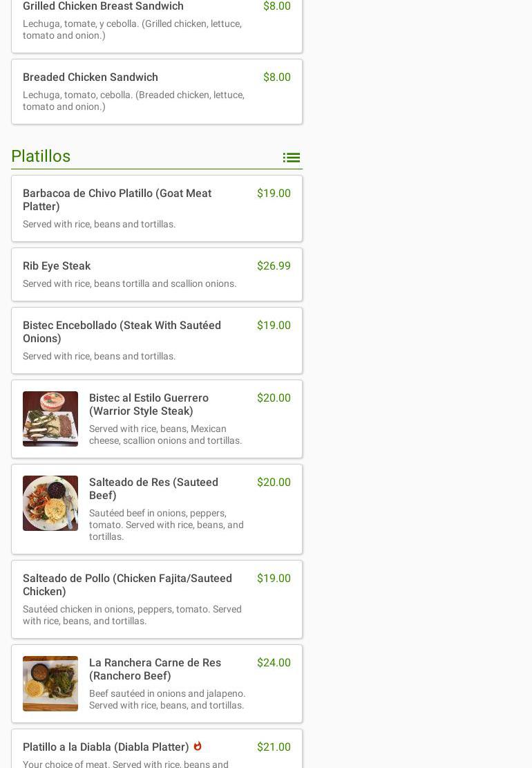The height and width of the screenshot is (768, 532).
Task: Select the Bistec al Estilo Guerrero title
Action: 149,404
